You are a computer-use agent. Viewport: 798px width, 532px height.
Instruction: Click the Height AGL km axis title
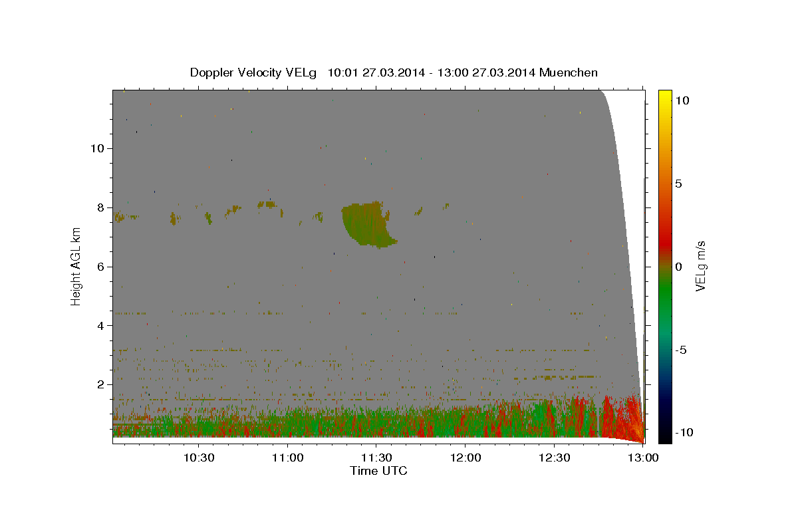coord(76,266)
